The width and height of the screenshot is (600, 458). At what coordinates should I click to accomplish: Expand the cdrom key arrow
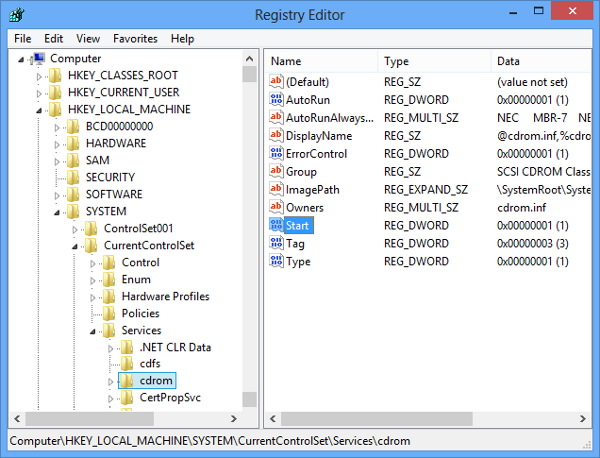111,381
